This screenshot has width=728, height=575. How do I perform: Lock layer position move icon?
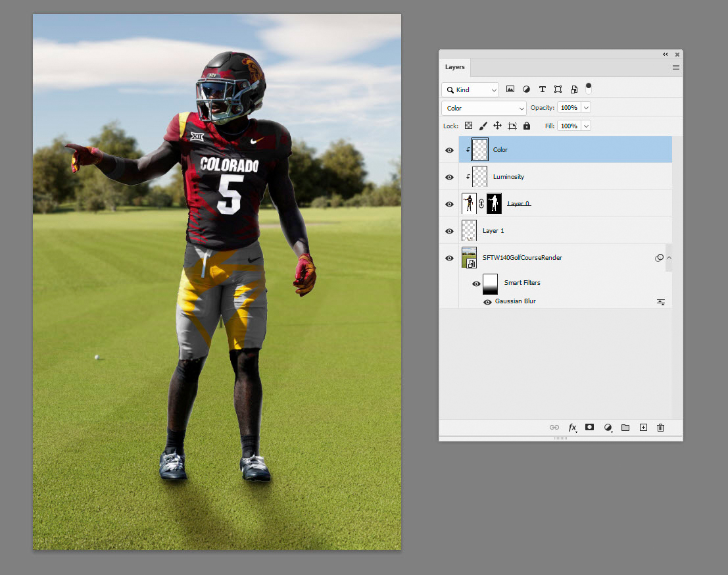coord(497,126)
